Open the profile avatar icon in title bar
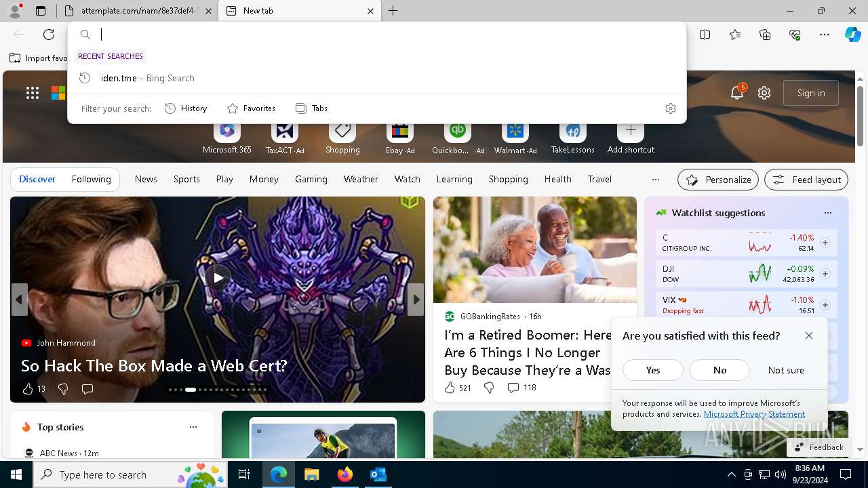Image resolution: width=868 pixels, height=488 pixels. (14, 10)
